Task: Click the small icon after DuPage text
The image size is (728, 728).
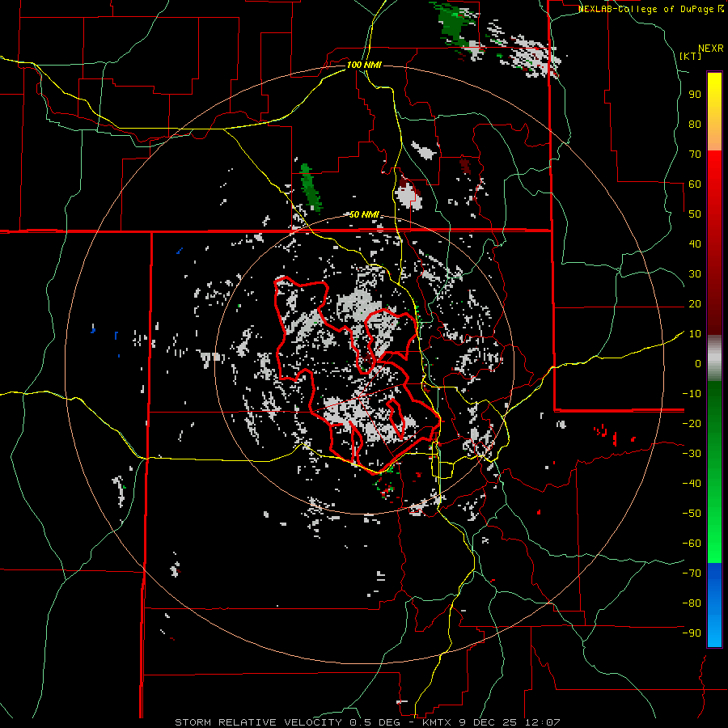Action: (x=721, y=9)
